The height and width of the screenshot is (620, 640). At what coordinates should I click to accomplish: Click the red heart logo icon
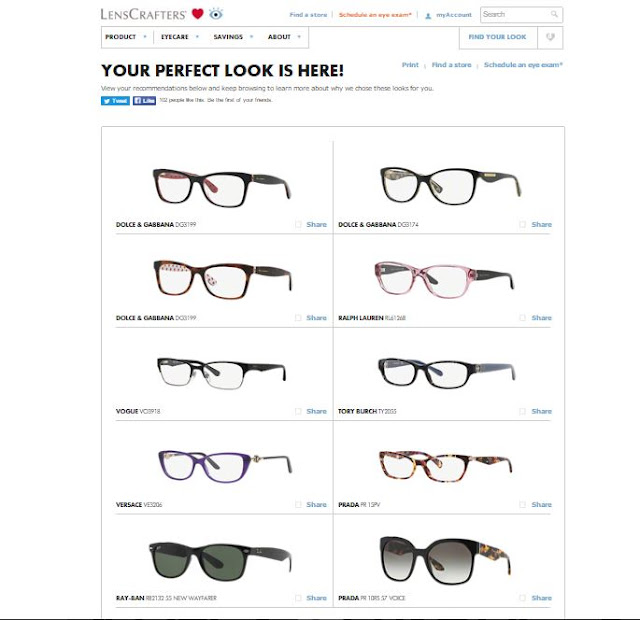[198, 14]
